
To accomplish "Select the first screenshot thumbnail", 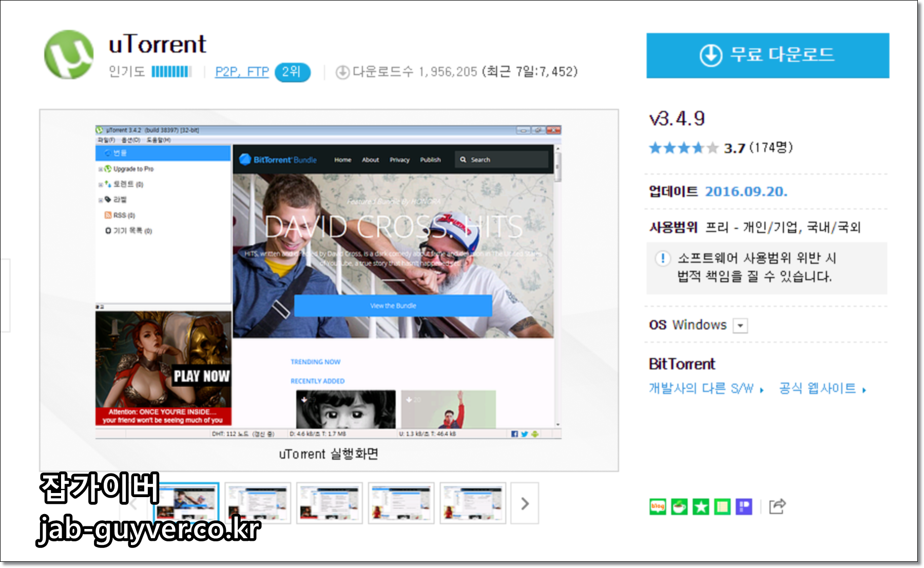I will click(x=186, y=503).
